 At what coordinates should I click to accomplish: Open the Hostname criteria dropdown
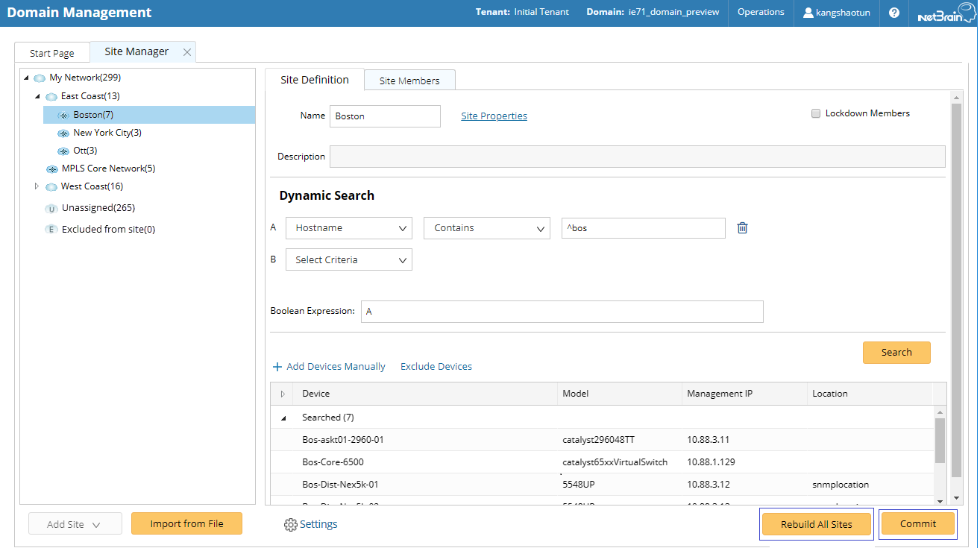(348, 228)
